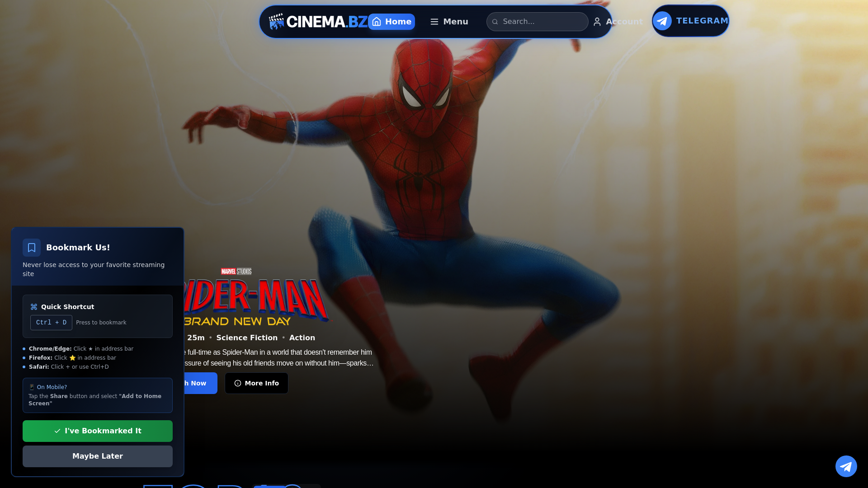Screen dimensions: 868x488
Task: Click the search magnifier icon
Action: tap(495, 22)
